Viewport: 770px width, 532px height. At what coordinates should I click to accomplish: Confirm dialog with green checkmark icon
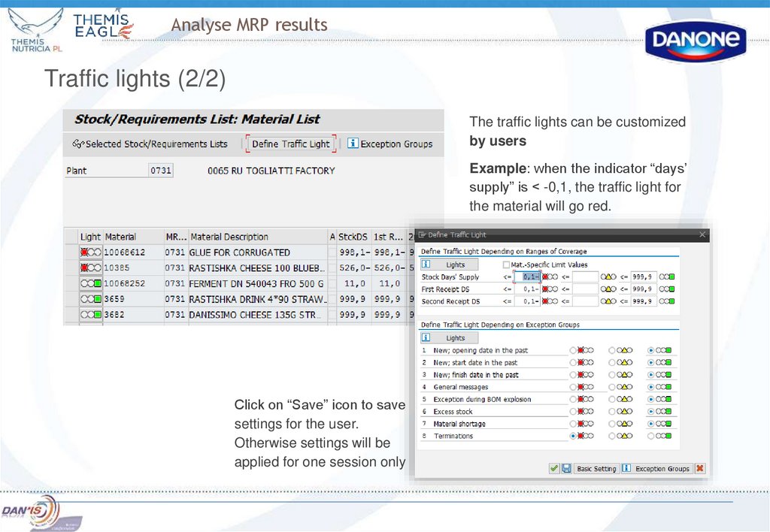pos(554,469)
